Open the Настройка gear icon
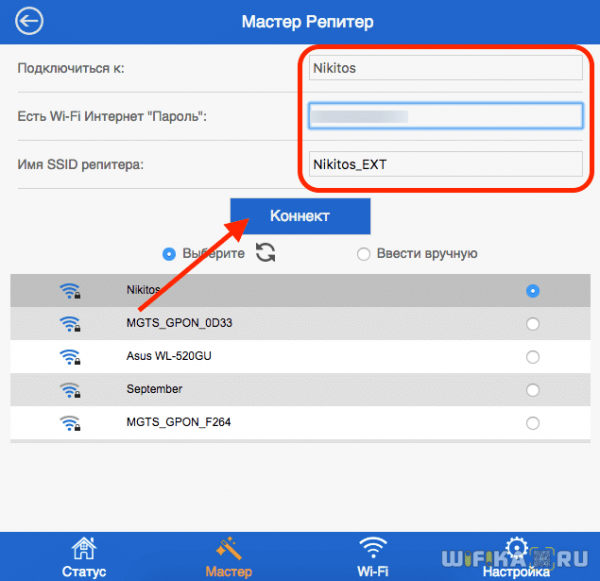This screenshot has height=581, width=600. [517, 547]
